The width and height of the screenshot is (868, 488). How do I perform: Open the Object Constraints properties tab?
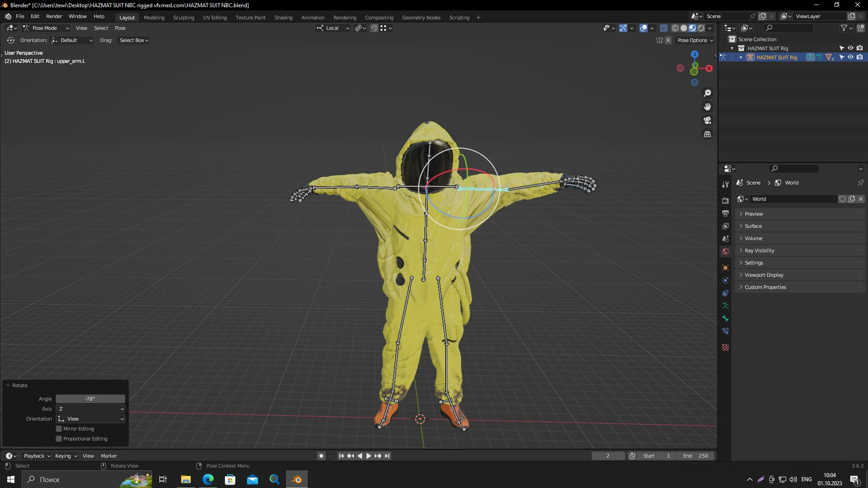[725, 293]
